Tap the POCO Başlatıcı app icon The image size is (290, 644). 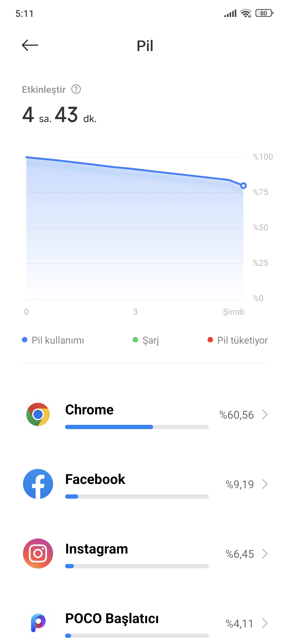38,623
